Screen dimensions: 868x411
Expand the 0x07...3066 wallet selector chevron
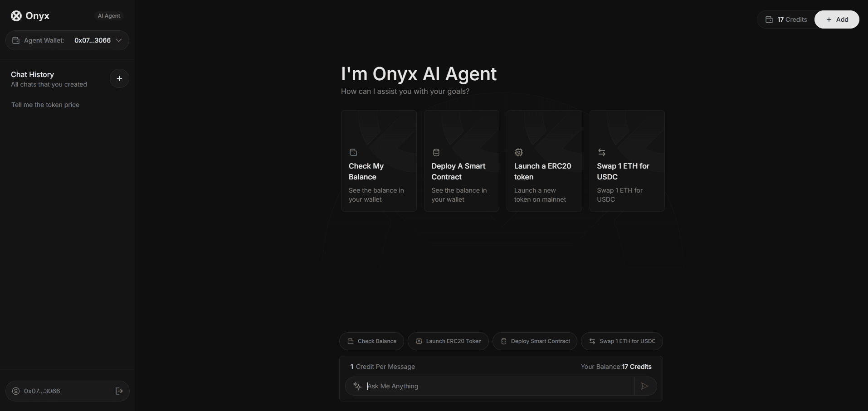pos(118,40)
